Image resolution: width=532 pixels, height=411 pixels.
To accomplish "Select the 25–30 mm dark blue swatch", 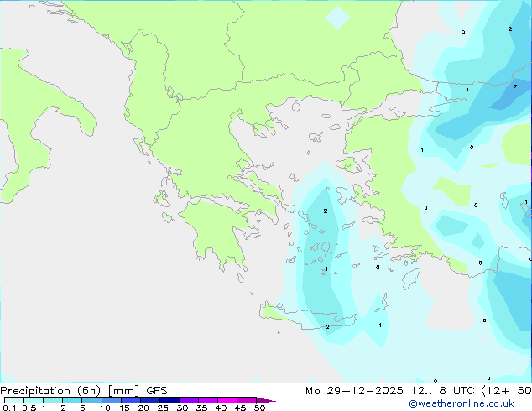I will [170, 400].
